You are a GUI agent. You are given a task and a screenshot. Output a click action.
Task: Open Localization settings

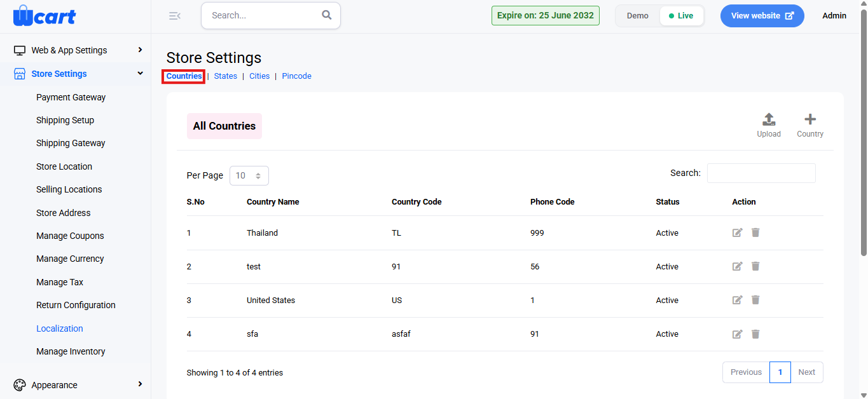[x=60, y=328]
